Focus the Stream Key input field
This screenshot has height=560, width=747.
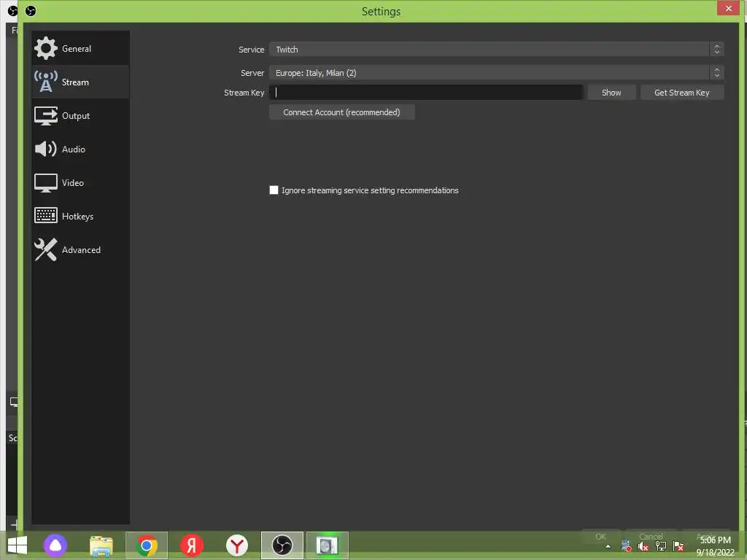pos(426,93)
